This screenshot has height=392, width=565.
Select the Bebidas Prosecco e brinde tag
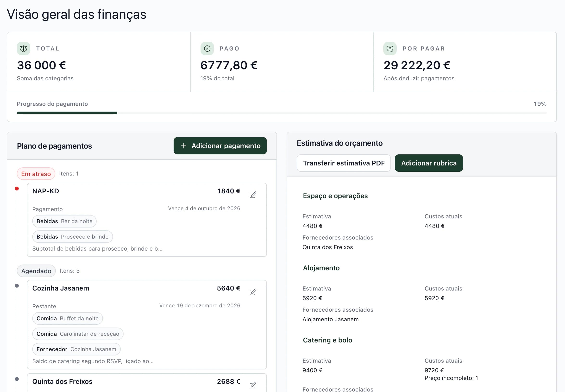pos(72,237)
